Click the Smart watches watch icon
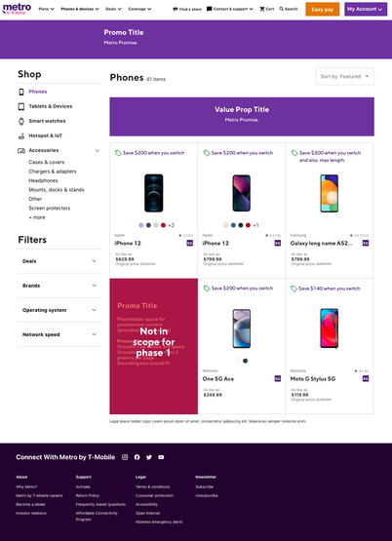This screenshot has height=541, width=392. tap(21, 121)
